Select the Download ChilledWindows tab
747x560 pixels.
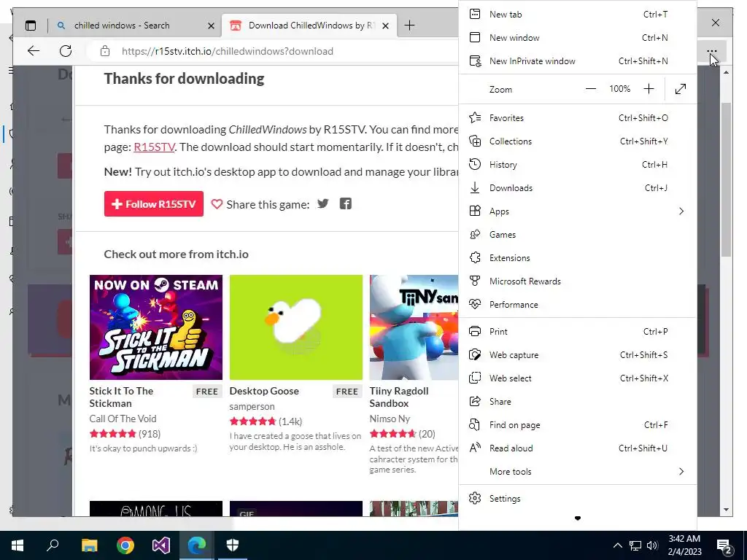tap(309, 26)
